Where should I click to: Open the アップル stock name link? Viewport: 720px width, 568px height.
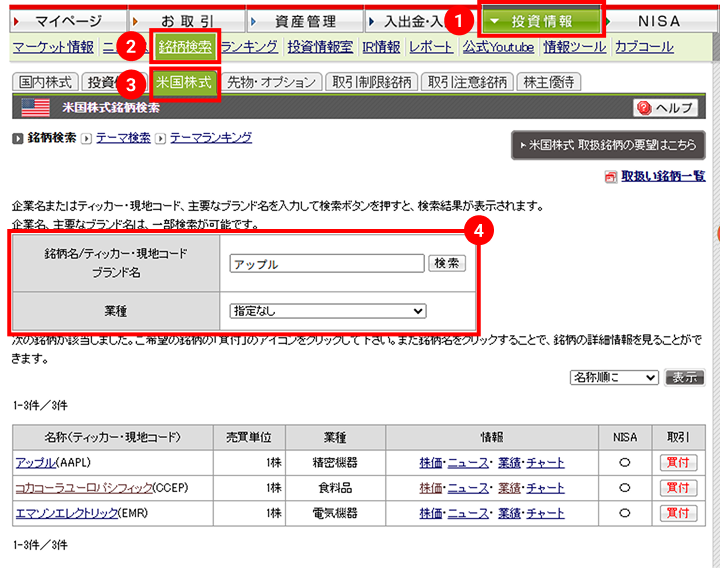(36, 462)
